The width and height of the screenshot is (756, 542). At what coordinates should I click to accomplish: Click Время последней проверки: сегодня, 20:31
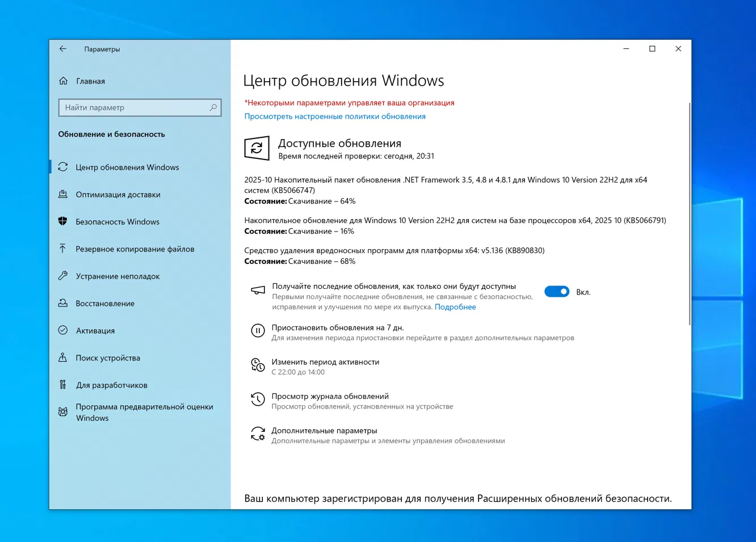(x=356, y=156)
